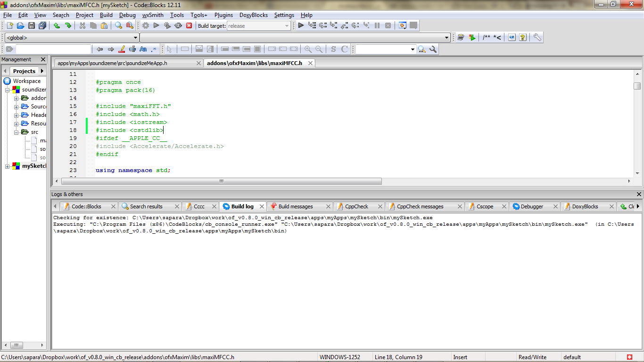Create a new file with toolbar icon

click(9, 25)
